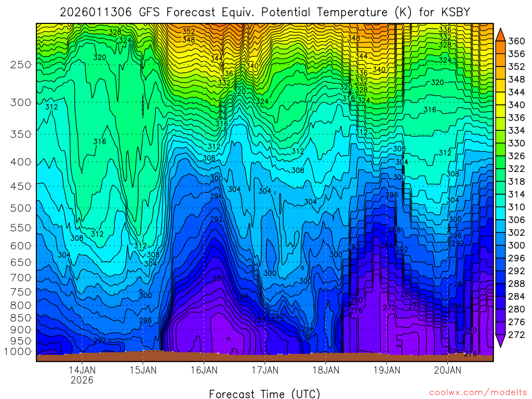This screenshot has width=532, height=399.
Task: Click the yellow band between 340 and 344
Action: (x=500, y=99)
